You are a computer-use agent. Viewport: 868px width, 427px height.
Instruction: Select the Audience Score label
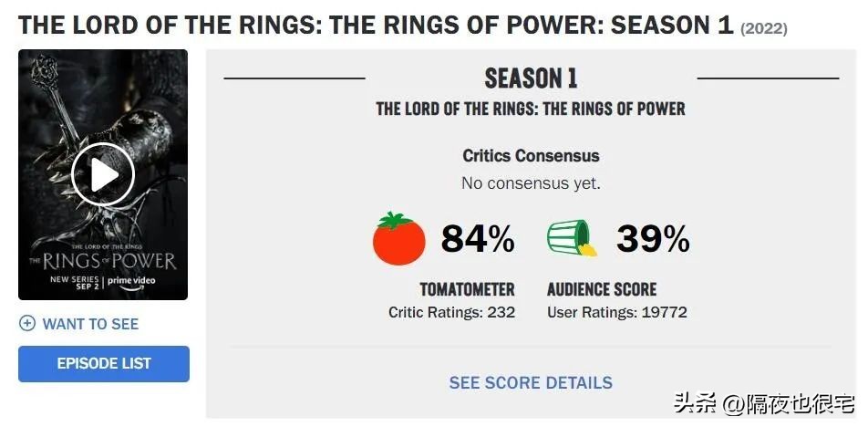pos(602,289)
